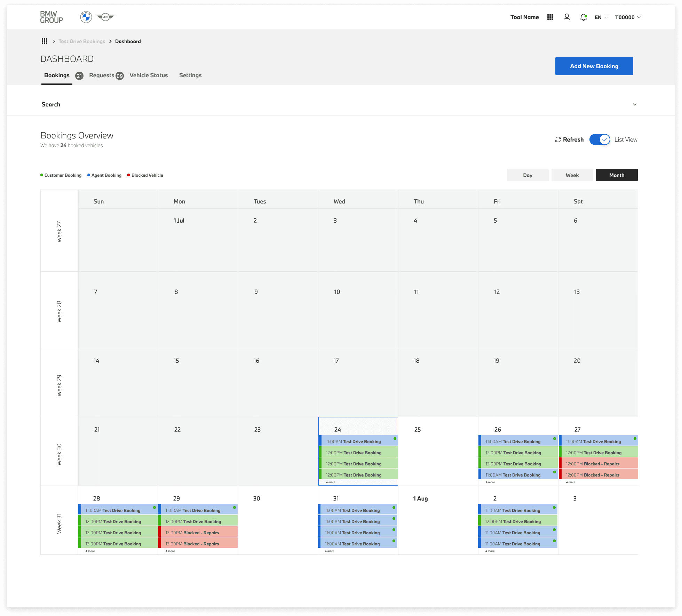Click '4 more' under July 24
Image resolution: width=682 pixels, height=616 pixels.
pos(331,482)
